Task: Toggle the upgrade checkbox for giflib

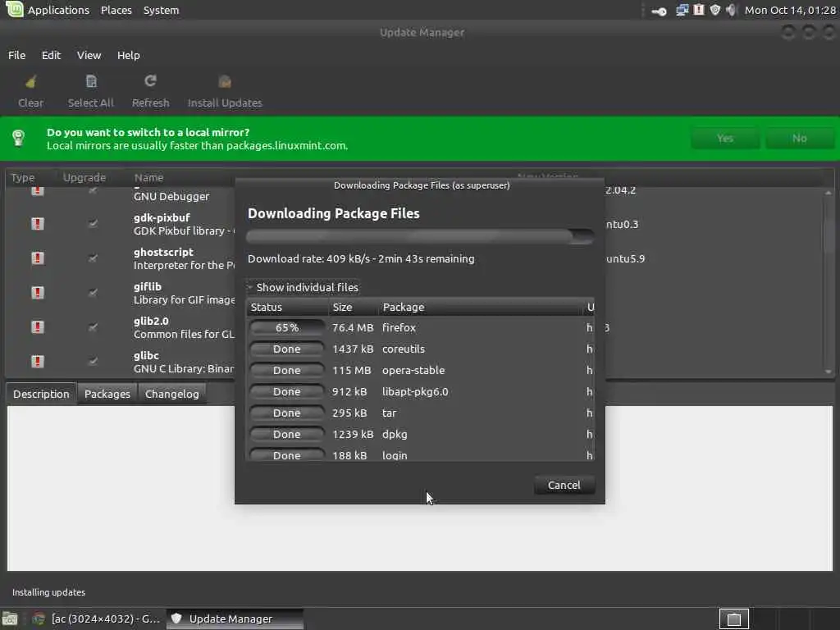Action: coord(93,293)
